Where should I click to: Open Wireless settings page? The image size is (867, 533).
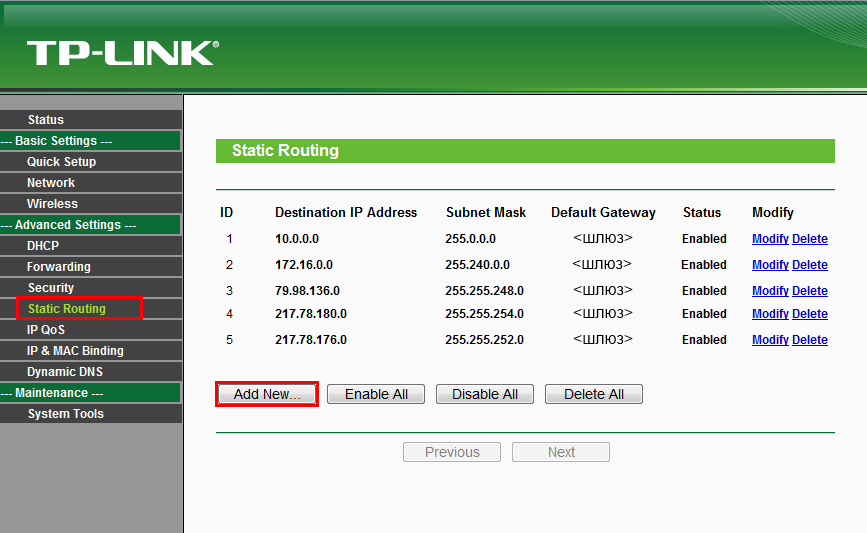click(91, 203)
